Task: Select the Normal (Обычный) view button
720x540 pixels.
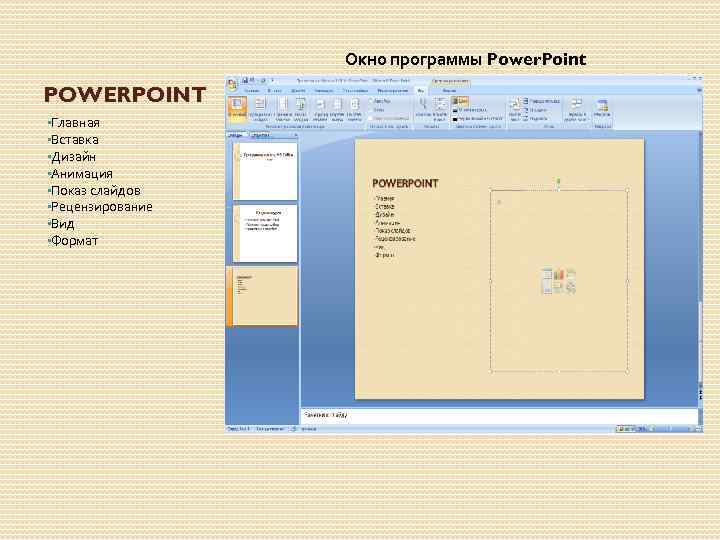Action: click(x=237, y=108)
